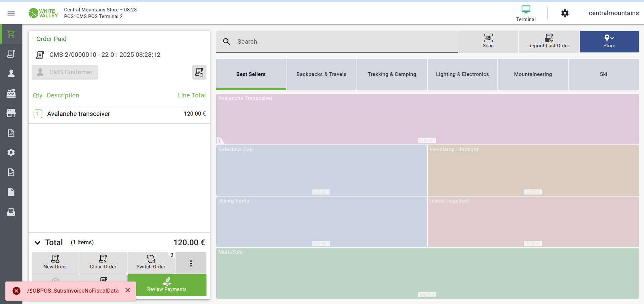Click the shopping cart sidebar icon
This screenshot has height=304, width=644.
[x=11, y=34]
